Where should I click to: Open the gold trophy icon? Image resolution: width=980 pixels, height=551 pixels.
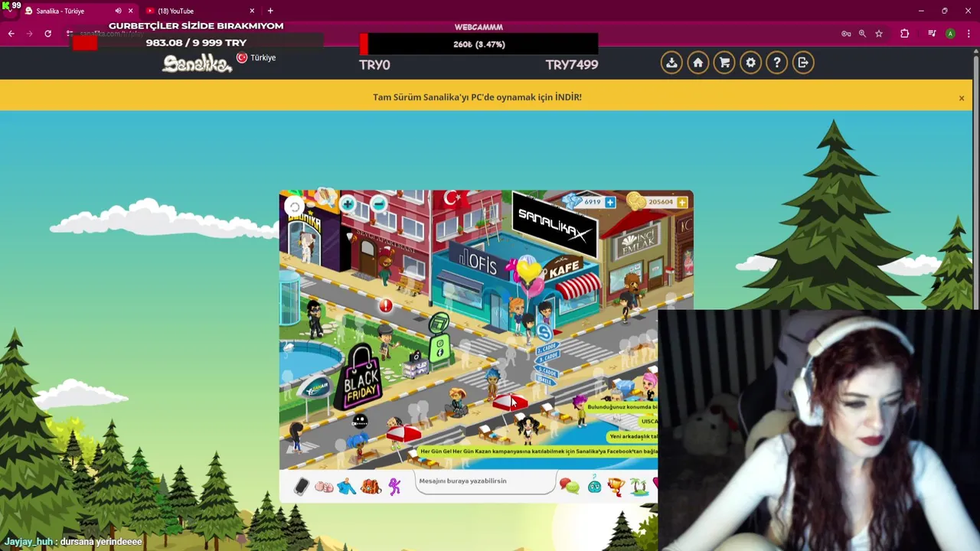[616, 486]
